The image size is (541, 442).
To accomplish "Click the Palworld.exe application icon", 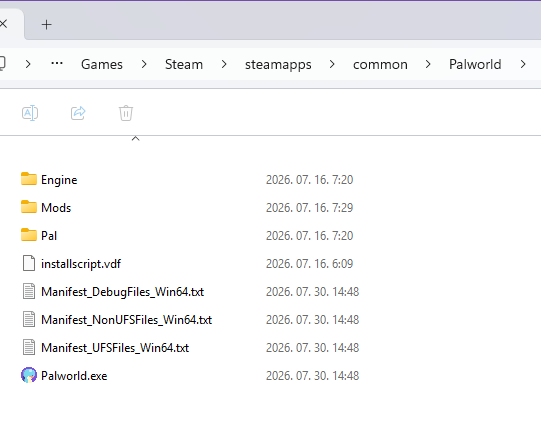I will [x=29, y=375].
